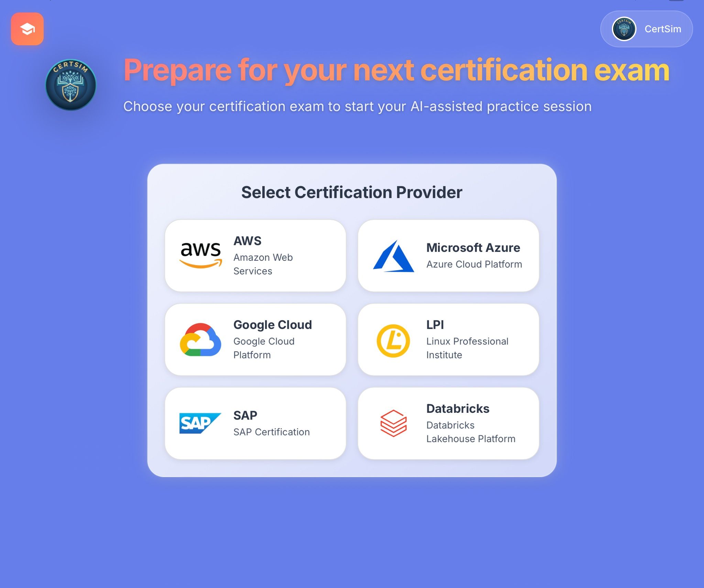Viewport: 704px width, 588px height.
Task: Click the CertSim avatar in the profile pill
Action: pyautogui.click(x=624, y=29)
